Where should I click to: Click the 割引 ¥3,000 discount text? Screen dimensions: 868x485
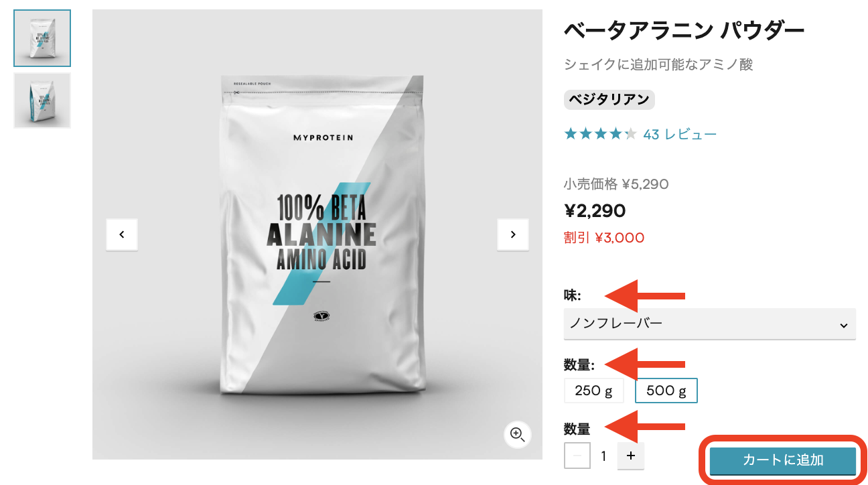coord(604,238)
